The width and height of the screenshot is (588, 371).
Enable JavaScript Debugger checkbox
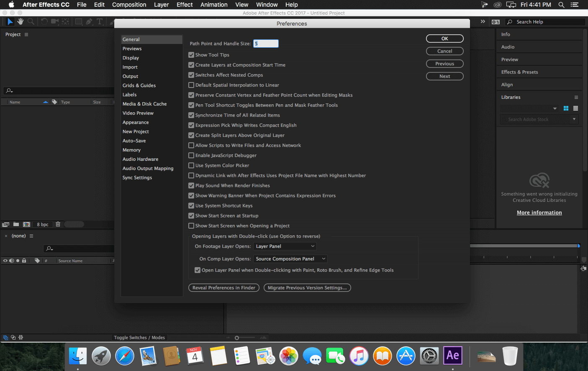pyautogui.click(x=191, y=155)
